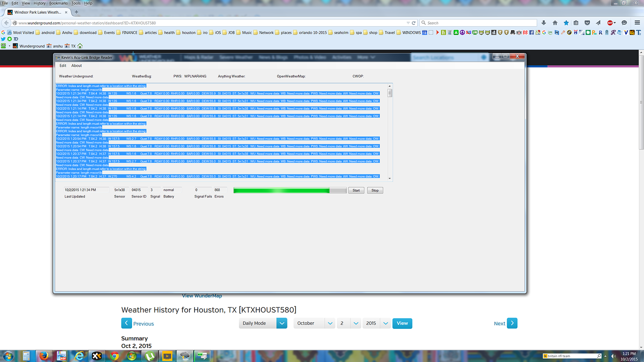Open the FINANCE bookmarks folder
Viewport: 644px width, 362px height.
pyautogui.click(x=126, y=33)
